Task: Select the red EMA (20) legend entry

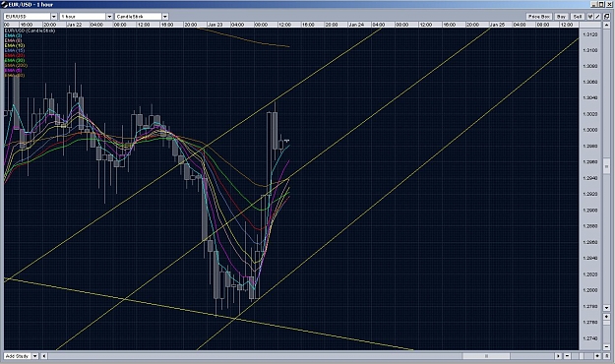Action: [x=15, y=56]
